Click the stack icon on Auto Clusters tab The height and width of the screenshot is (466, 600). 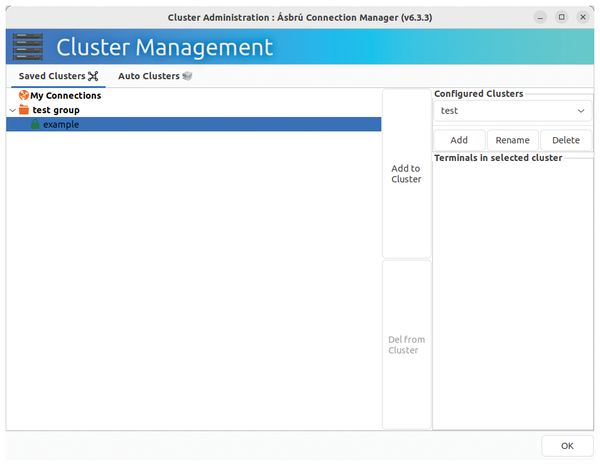pyautogui.click(x=187, y=76)
